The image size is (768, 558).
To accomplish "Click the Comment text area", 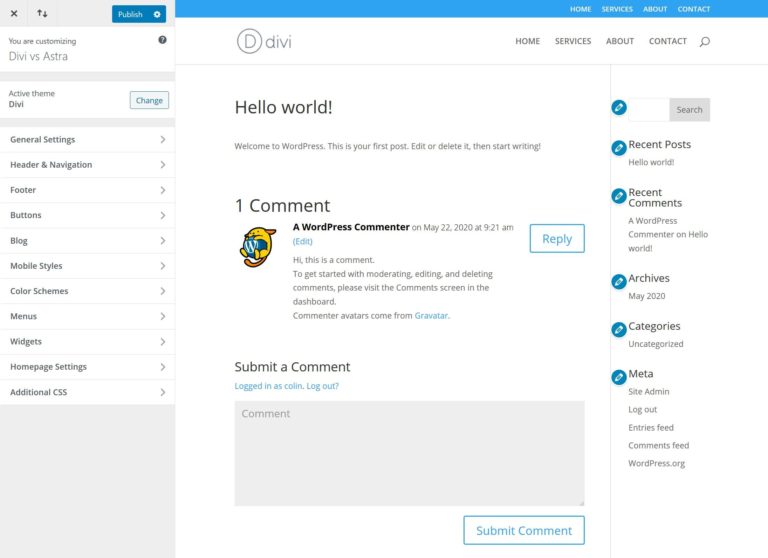I will pos(409,453).
